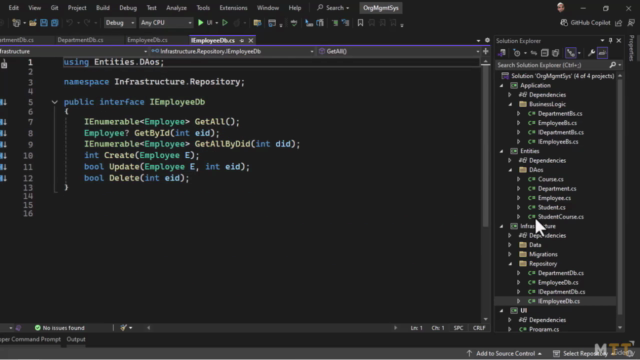Open Properties via the wrench icon
This screenshot has width=640, height=360.
tap(591, 53)
